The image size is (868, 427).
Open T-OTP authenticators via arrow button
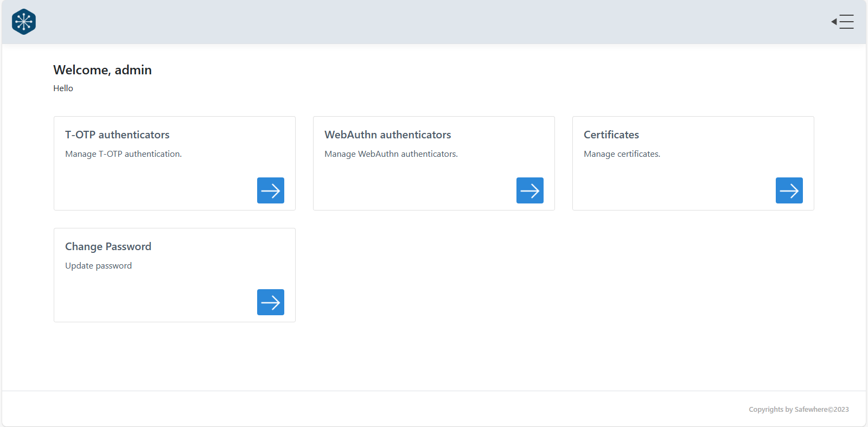270,190
